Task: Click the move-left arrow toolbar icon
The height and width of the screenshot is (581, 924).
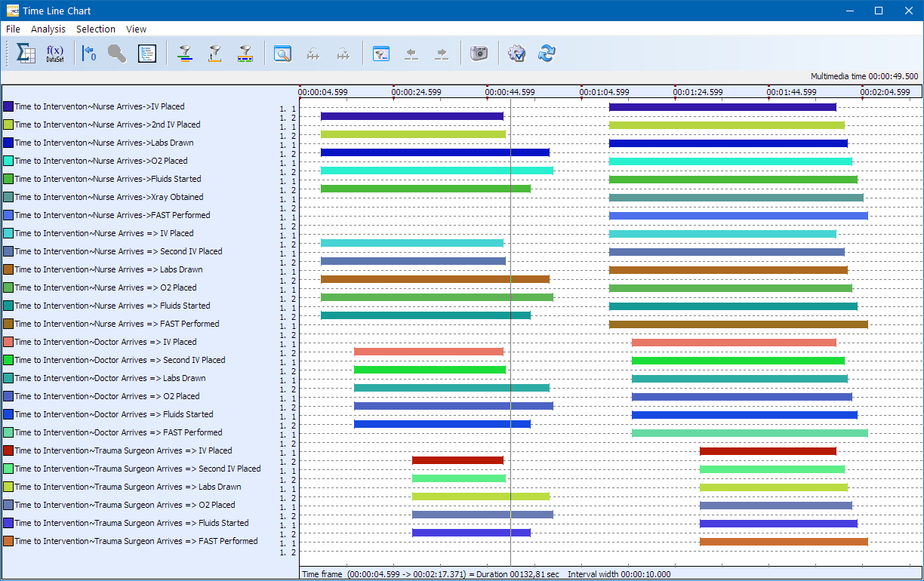Action: point(411,54)
